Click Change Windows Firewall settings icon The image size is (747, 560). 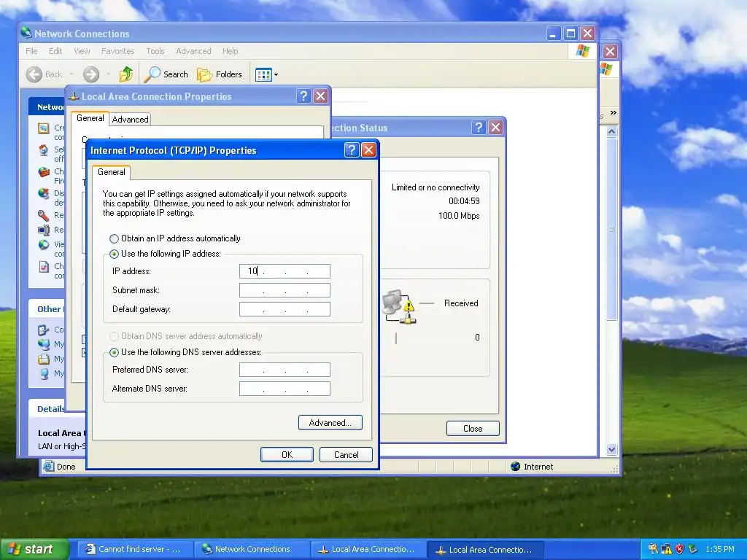pos(43,172)
